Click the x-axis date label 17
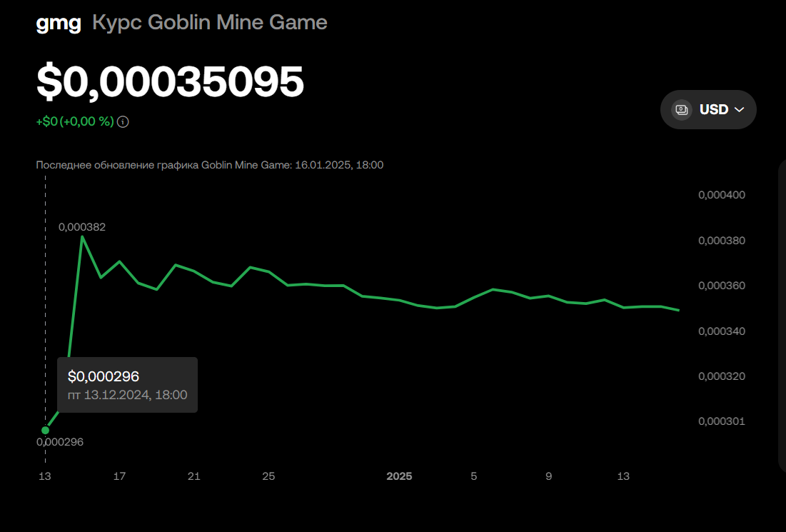 [119, 476]
